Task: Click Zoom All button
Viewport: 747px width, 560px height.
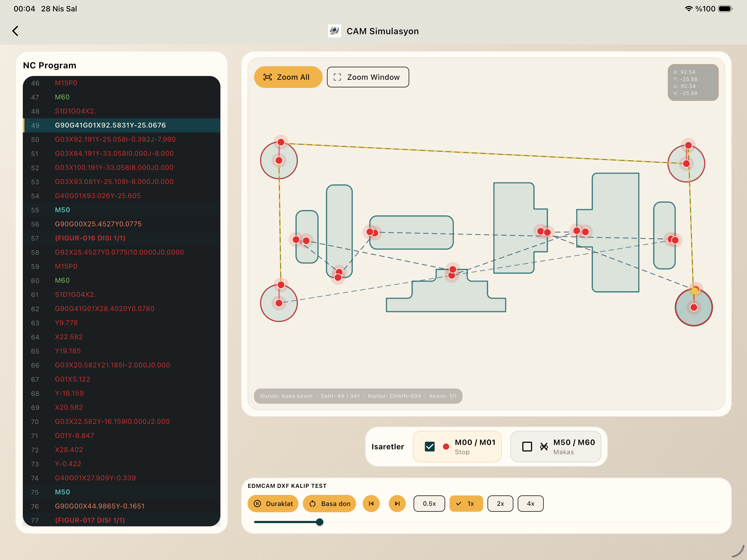Action: point(288,77)
